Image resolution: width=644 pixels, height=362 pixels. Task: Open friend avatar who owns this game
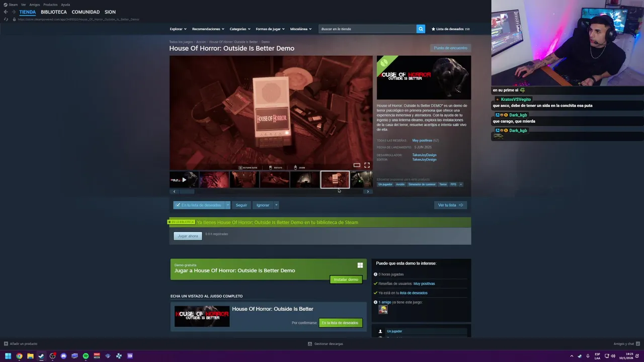click(383, 310)
